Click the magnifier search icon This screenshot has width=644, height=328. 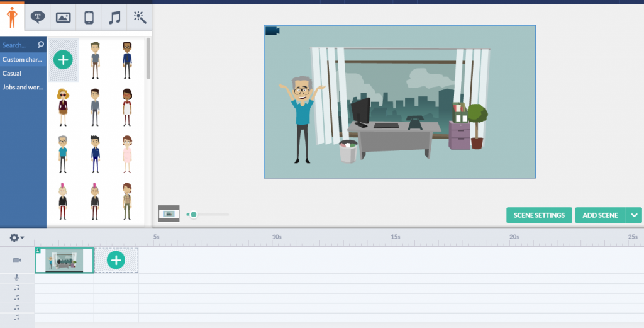click(x=41, y=45)
